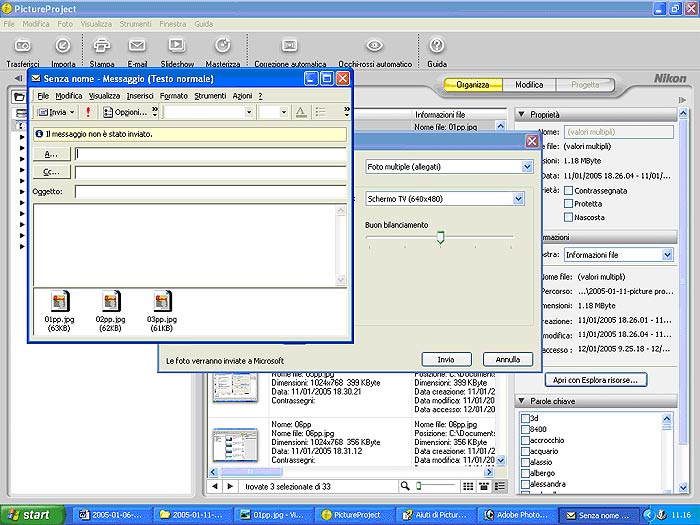Switch to the Modifica tab in PictureProject
This screenshot has height=525, width=700.
coord(529,85)
